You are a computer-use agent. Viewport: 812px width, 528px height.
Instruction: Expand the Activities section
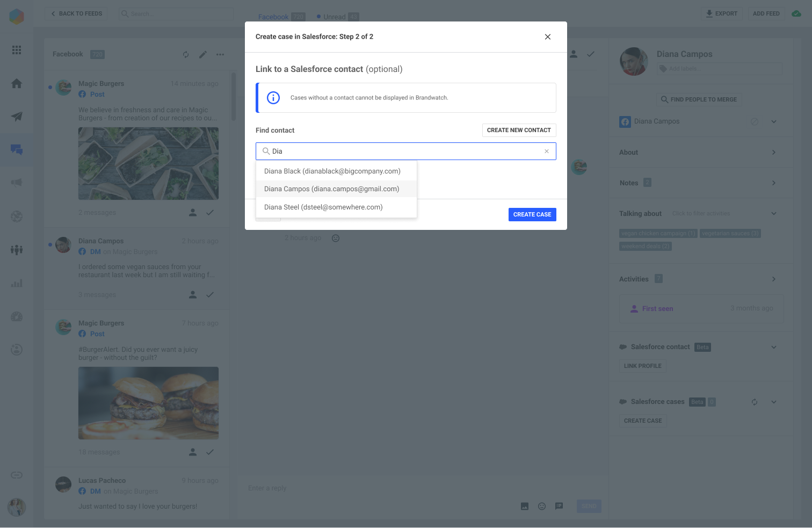click(x=774, y=279)
